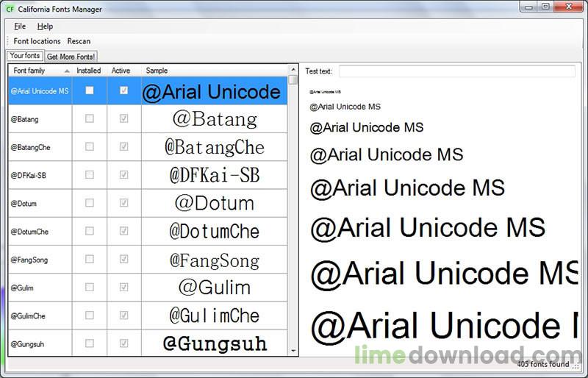The width and height of the screenshot is (588, 378).
Task: Toggle Active checkbox for @GulimChe
Action: pyautogui.click(x=123, y=315)
